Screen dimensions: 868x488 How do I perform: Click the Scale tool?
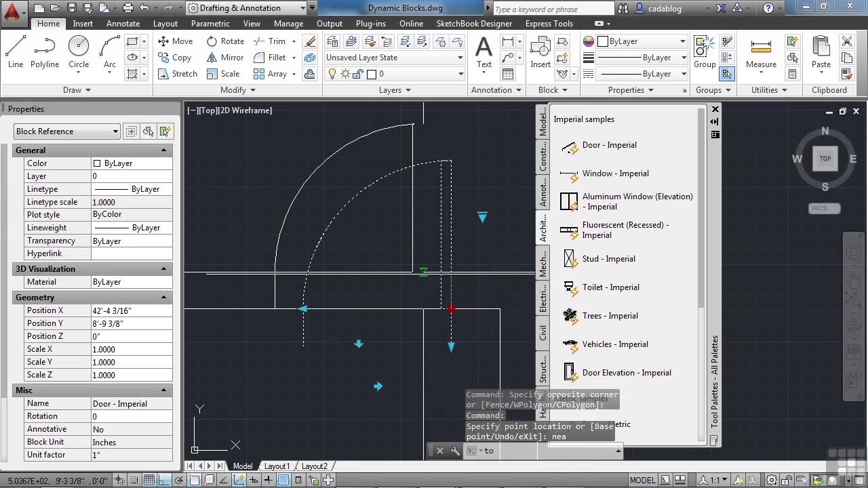tap(224, 74)
